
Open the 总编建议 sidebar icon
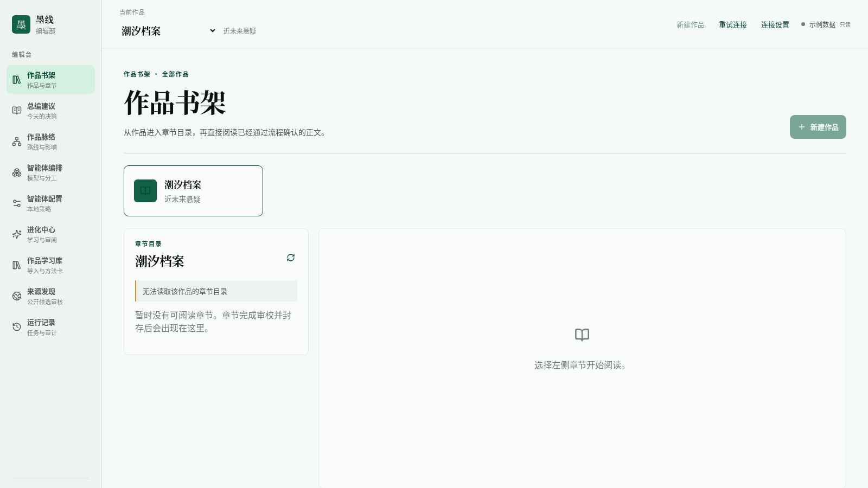17,111
